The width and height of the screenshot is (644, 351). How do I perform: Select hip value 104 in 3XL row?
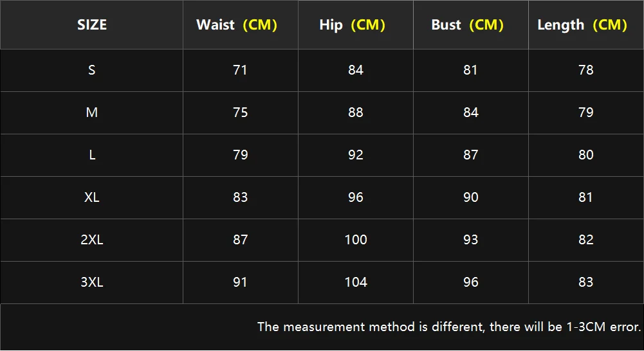356,282
